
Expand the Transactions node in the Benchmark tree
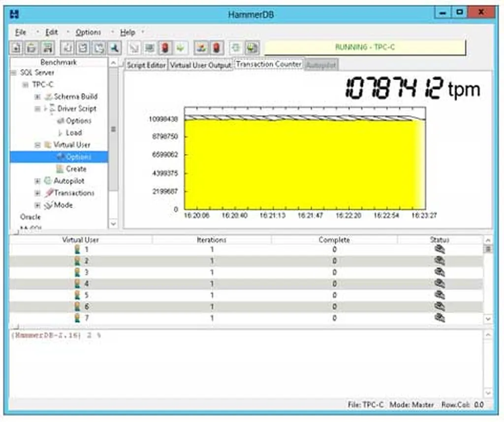point(37,193)
